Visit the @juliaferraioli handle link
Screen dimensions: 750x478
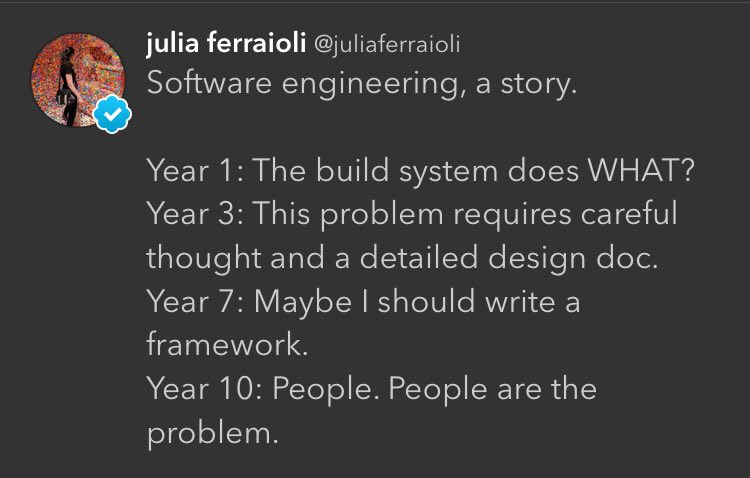click(x=387, y=44)
